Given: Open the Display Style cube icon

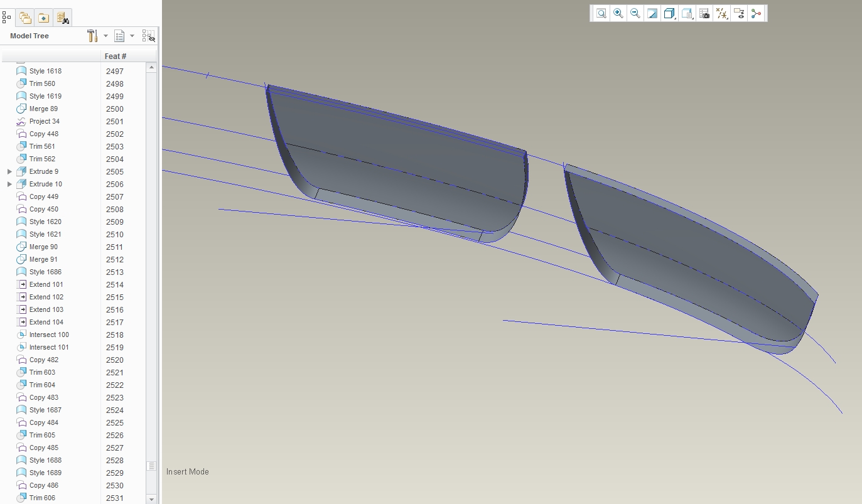Looking at the screenshot, I should 669,13.
